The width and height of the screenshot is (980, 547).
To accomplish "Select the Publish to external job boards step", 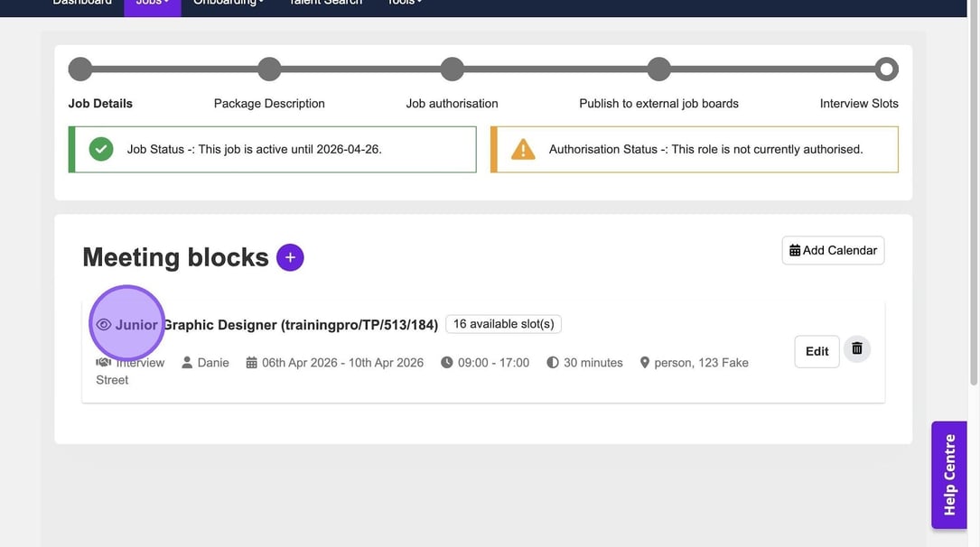I will [x=658, y=70].
